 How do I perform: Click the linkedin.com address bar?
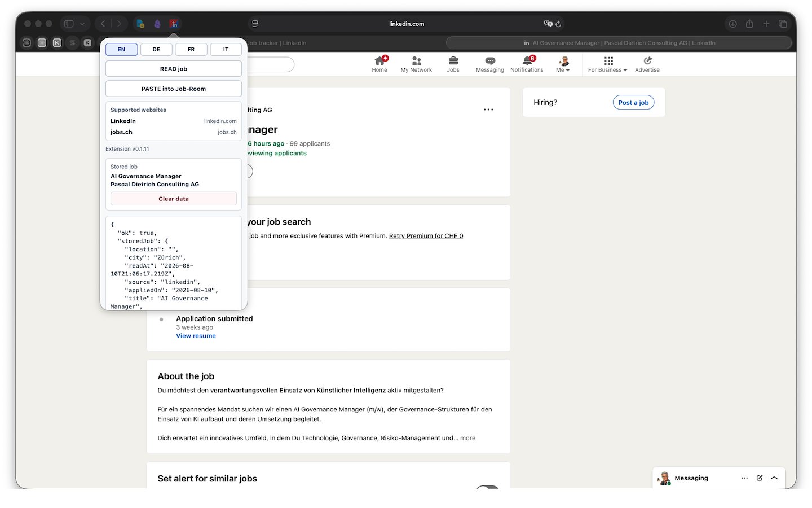click(x=406, y=24)
